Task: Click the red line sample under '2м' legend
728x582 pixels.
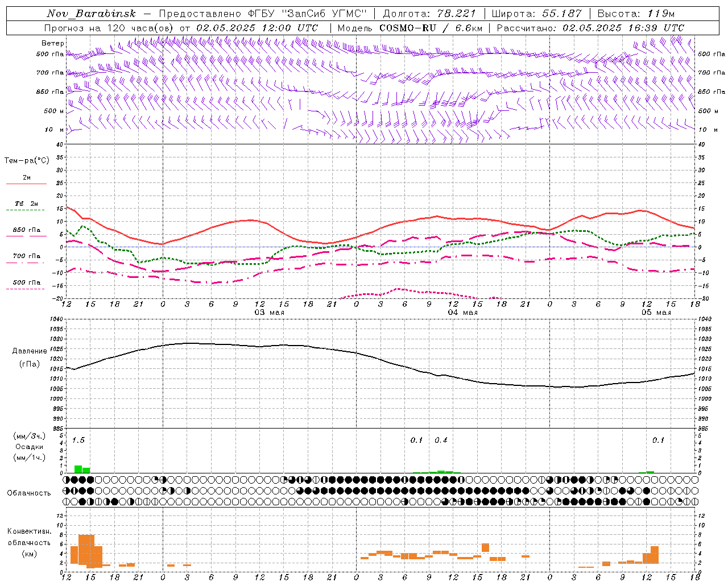Action: tap(26, 184)
